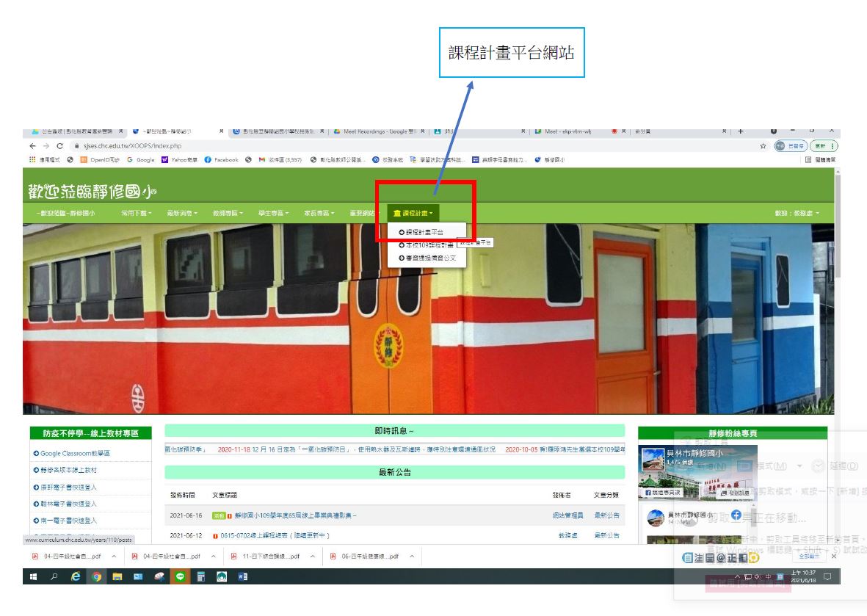Screen dimensions: 867x616
Task: Launch Internet Explorer from the taskbar
Action: click(76, 577)
